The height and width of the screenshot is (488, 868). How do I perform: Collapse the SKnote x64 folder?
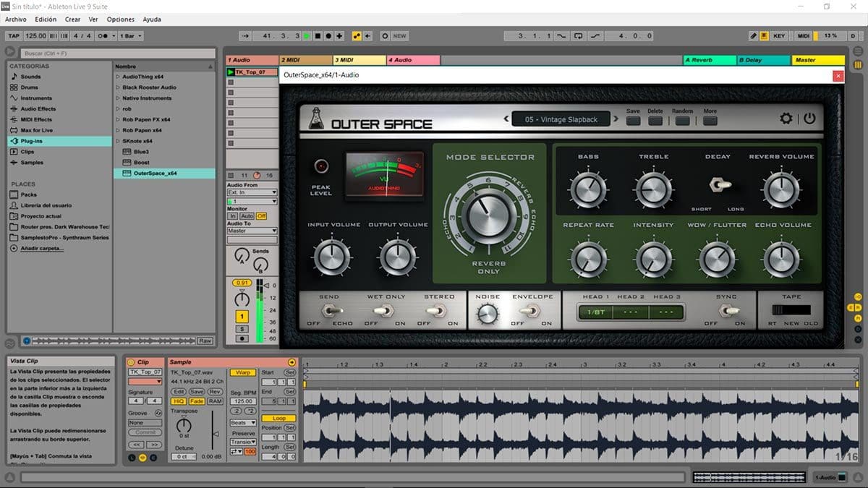click(118, 141)
